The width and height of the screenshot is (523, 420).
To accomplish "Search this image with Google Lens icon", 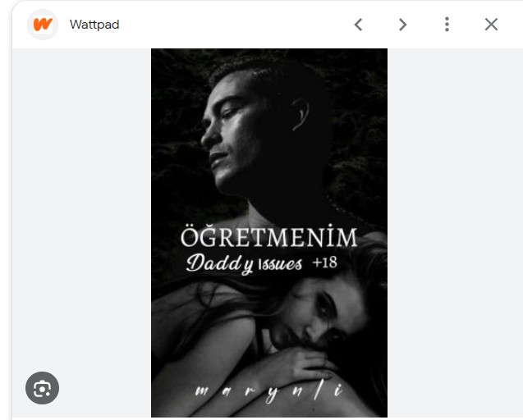I will (x=42, y=388).
